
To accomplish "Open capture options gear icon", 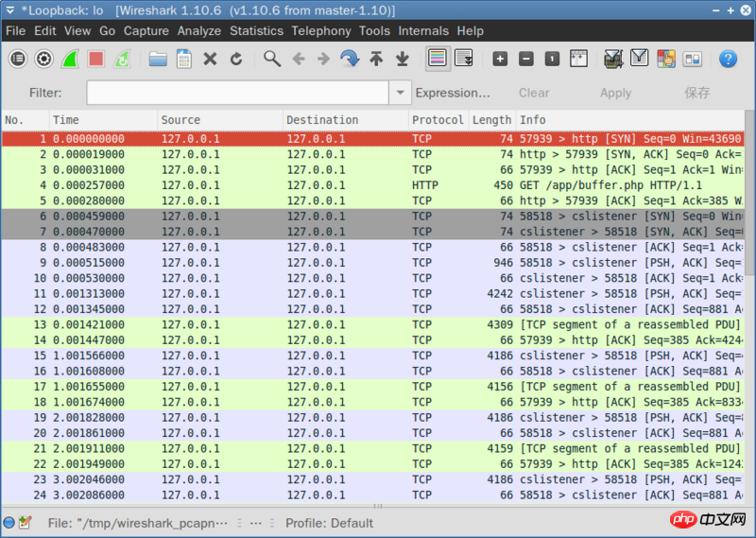I will point(43,59).
